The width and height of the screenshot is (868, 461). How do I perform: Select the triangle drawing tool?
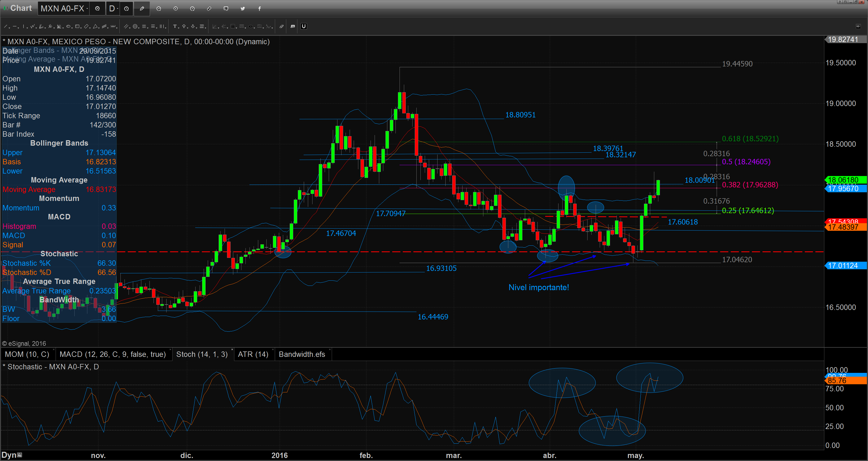(95, 26)
